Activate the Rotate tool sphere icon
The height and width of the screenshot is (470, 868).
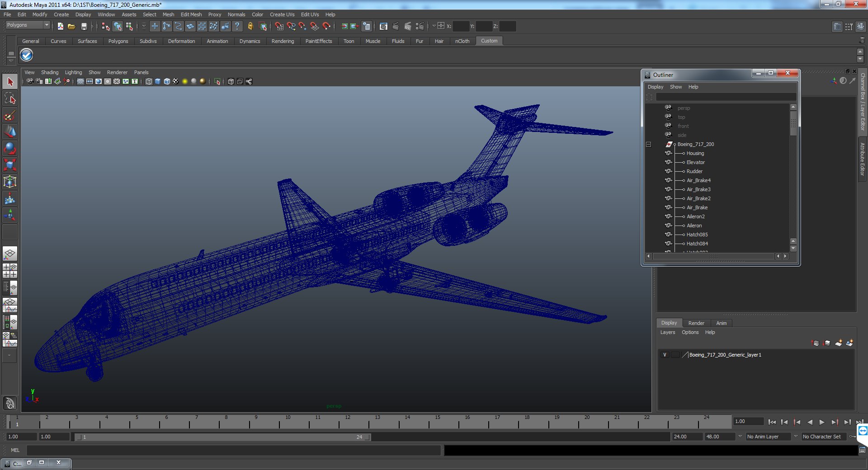point(10,148)
